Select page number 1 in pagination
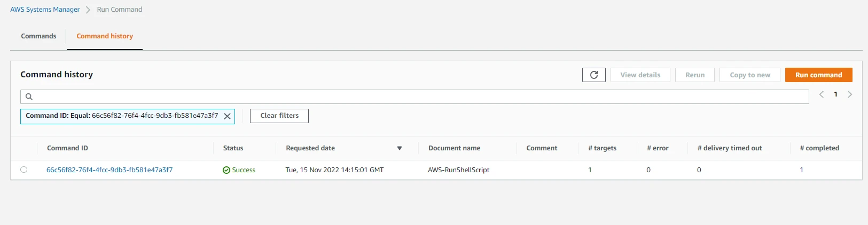The width and height of the screenshot is (868, 225). pyautogui.click(x=835, y=94)
